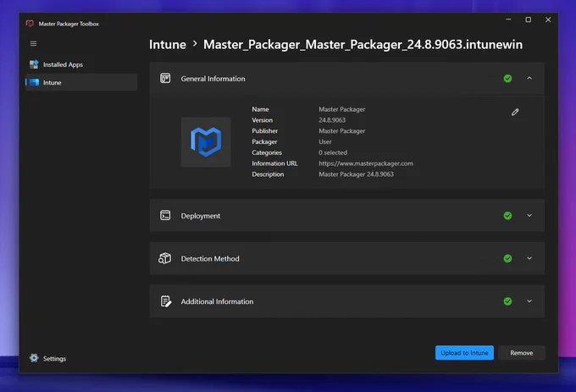The image size is (576, 392).
Task: Click Upload to Intune button
Action: tap(464, 353)
